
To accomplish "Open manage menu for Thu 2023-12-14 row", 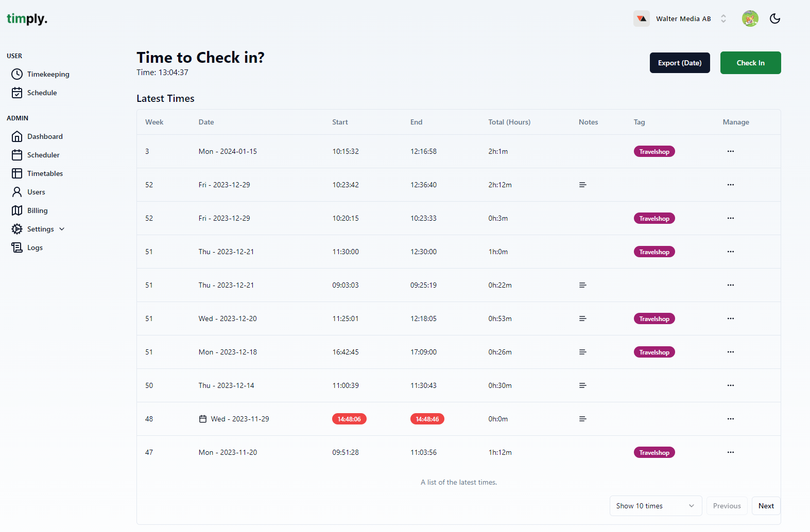I will click(731, 385).
